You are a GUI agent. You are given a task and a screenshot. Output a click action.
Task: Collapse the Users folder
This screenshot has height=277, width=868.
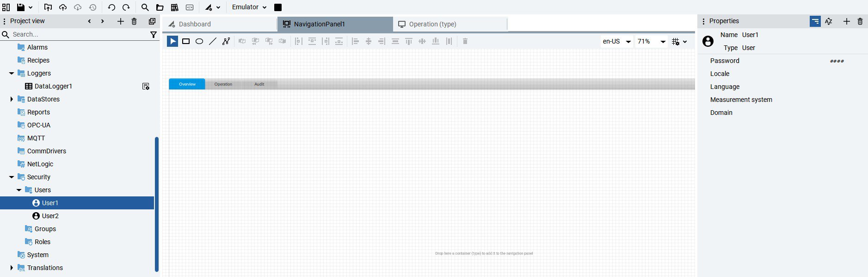coord(19,190)
